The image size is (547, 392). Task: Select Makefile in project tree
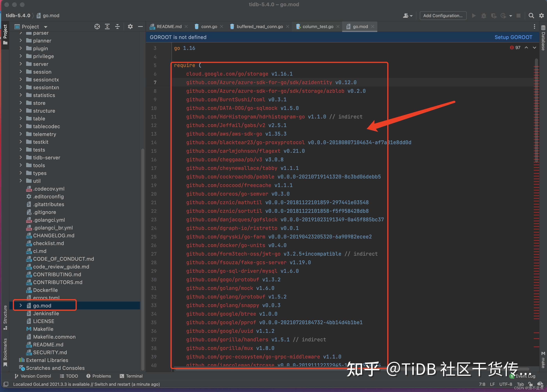(x=43, y=329)
